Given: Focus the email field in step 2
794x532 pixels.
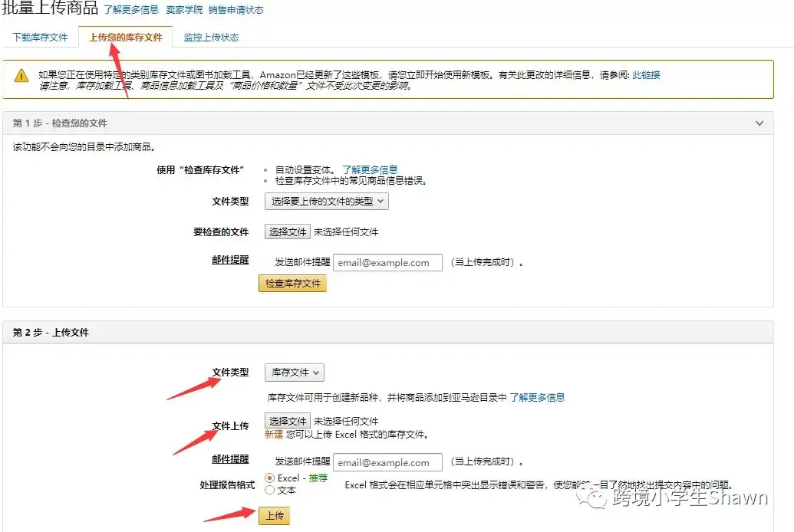Looking at the screenshot, I should click(x=387, y=462).
